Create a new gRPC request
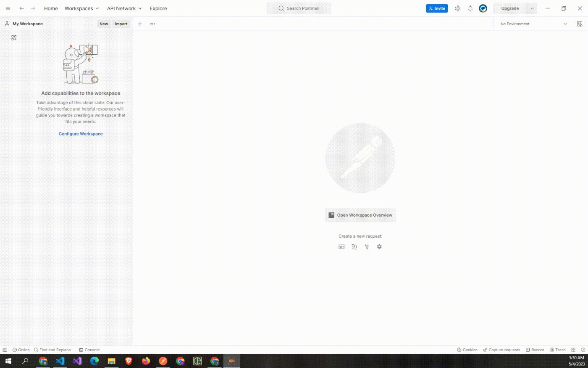 pos(367,247)
